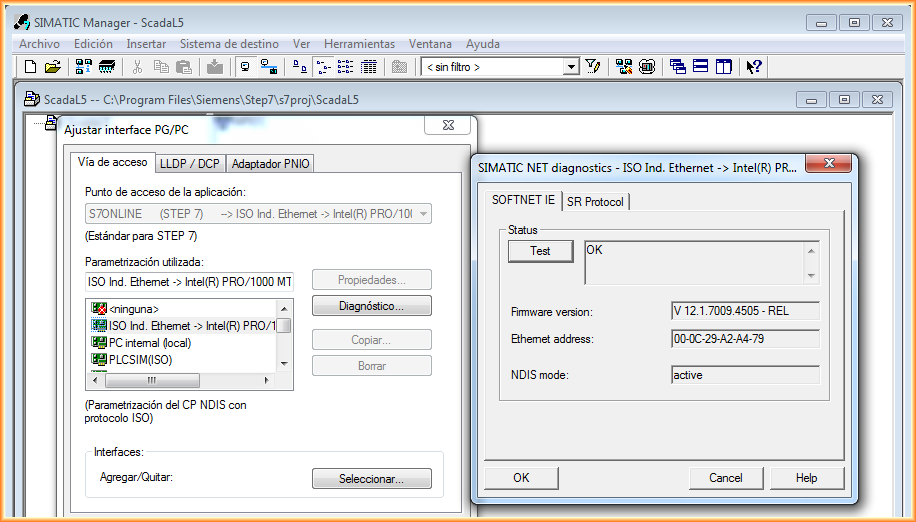The image size is (916, 522).
Task: Click the Seleccionar... button
Action: tap(371, 479)
